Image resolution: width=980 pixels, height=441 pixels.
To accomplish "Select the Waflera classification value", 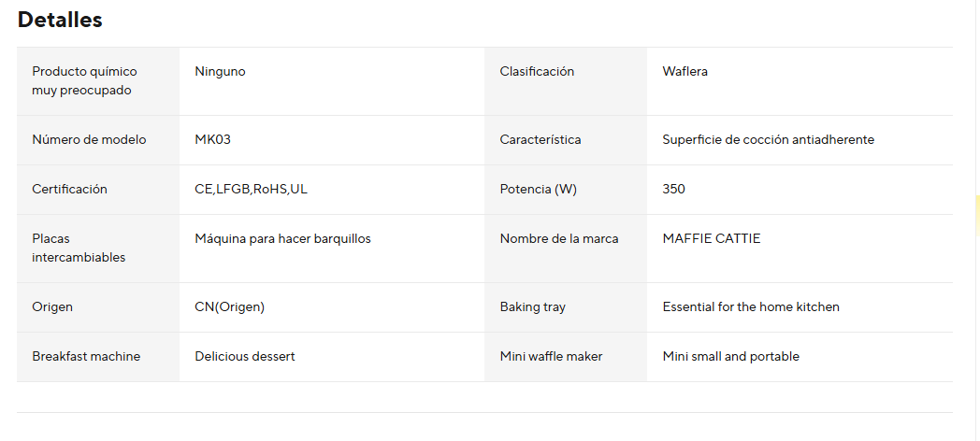I will pos(685,72).
